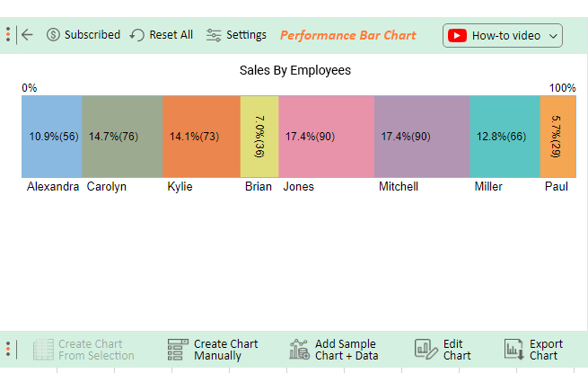
Task: Click the How-to video label
Action: [x=506, y=36]
